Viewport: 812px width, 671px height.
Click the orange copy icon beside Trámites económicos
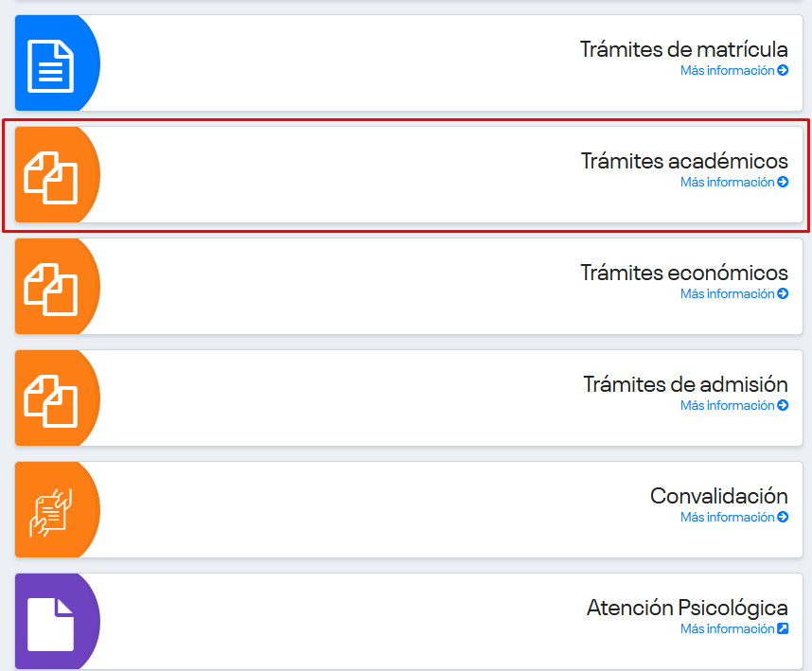(x=51, y=289)
